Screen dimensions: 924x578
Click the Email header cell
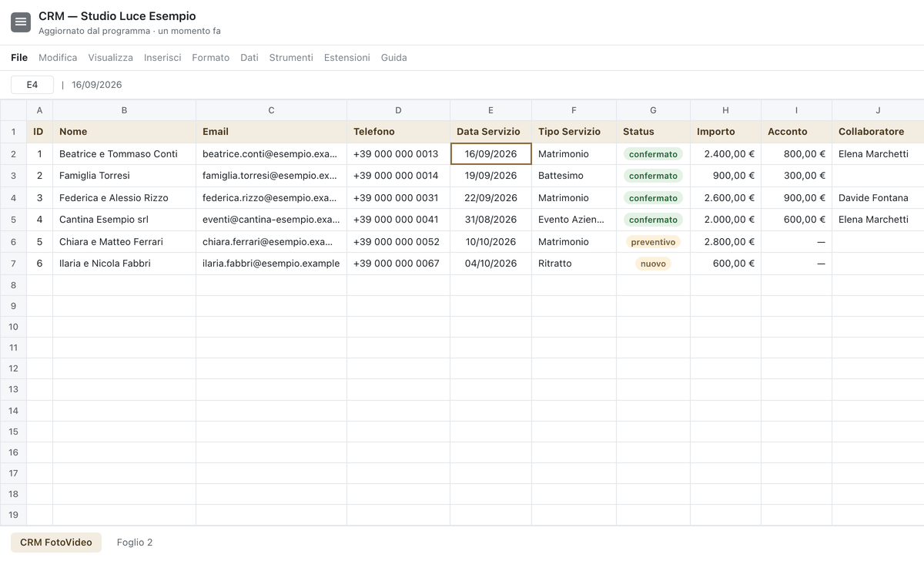click(272, 132)
